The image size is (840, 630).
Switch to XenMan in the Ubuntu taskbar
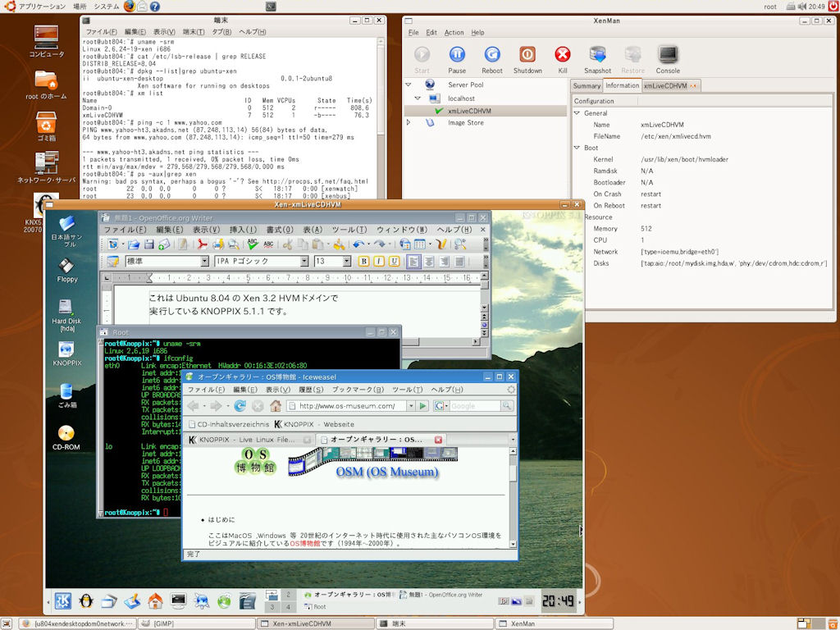click(x=554, y=623)
